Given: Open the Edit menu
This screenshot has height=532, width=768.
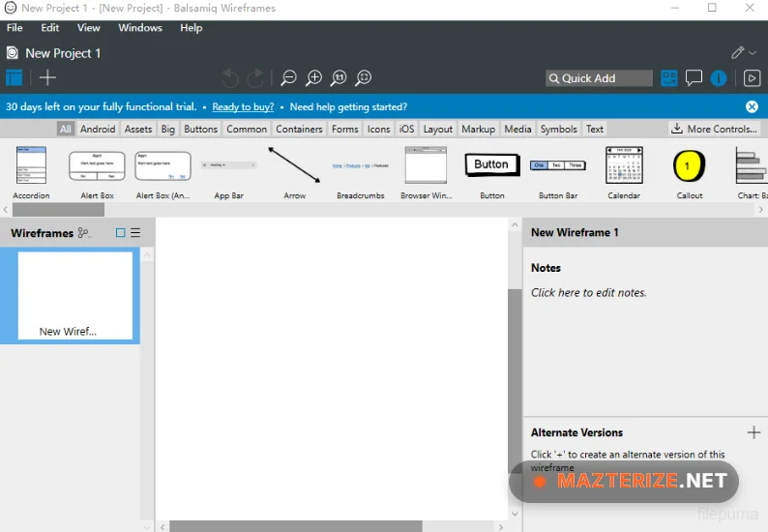Looking at the screenshot, I should tap(50, 28).
